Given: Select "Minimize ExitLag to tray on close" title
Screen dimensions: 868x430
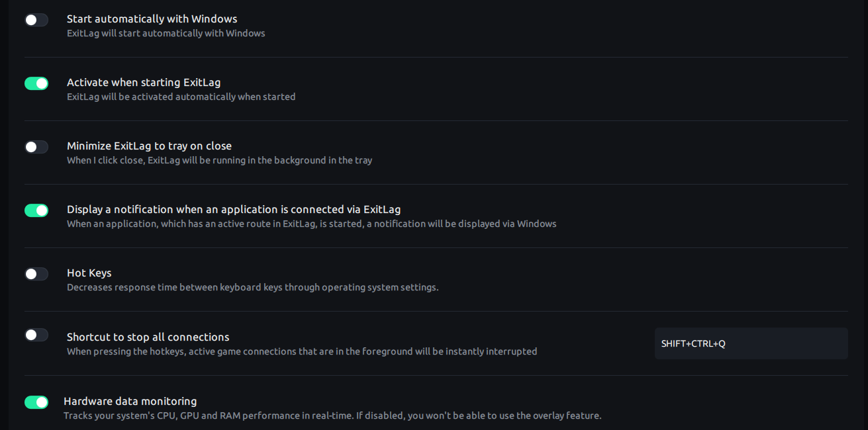Looking at the screenshot, I should click(x=149, y=146).
